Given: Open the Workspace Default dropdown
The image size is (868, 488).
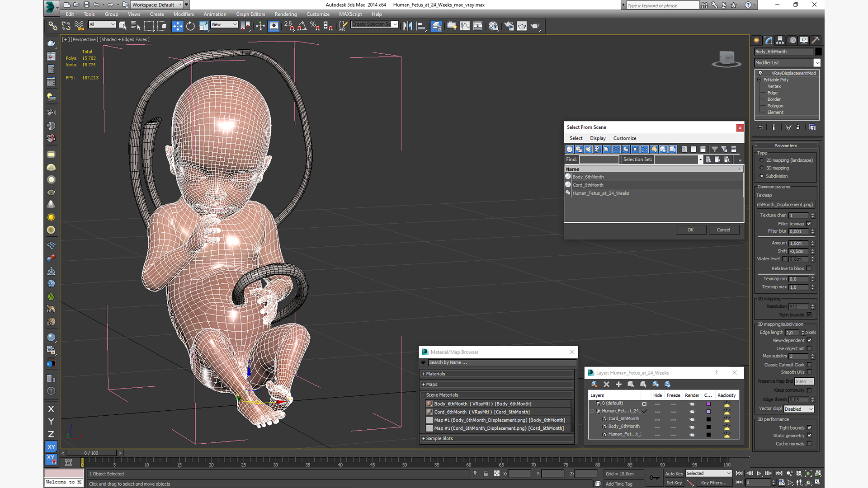Looking at the screenshot, I should pyautogui.click(x=157, y=5).
